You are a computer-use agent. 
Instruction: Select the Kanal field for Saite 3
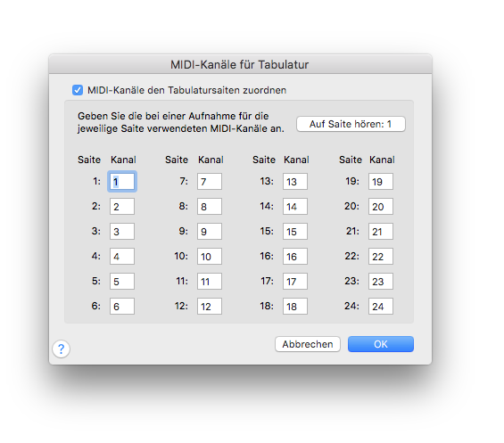pyautogui.click(x=122, y=231)
